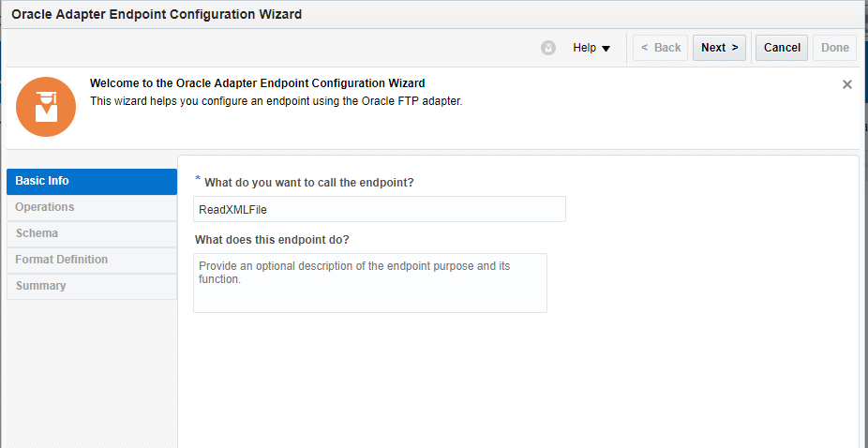Select the Basic Info step
The width and height of the screenshot is (868, 448).
click(x=92, y=181)
